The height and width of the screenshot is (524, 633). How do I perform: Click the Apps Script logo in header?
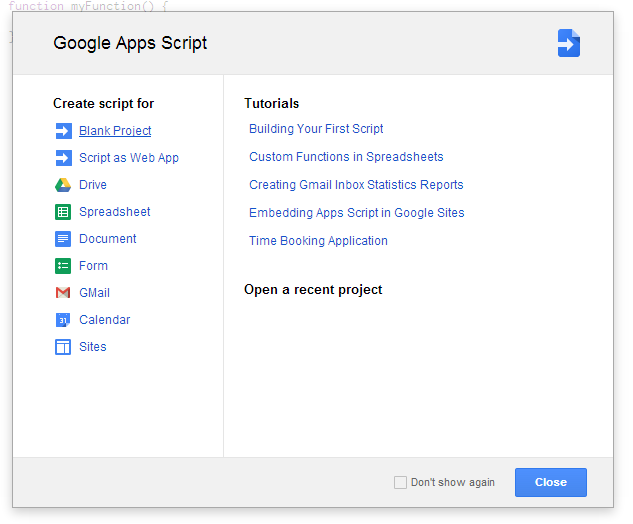568,43
